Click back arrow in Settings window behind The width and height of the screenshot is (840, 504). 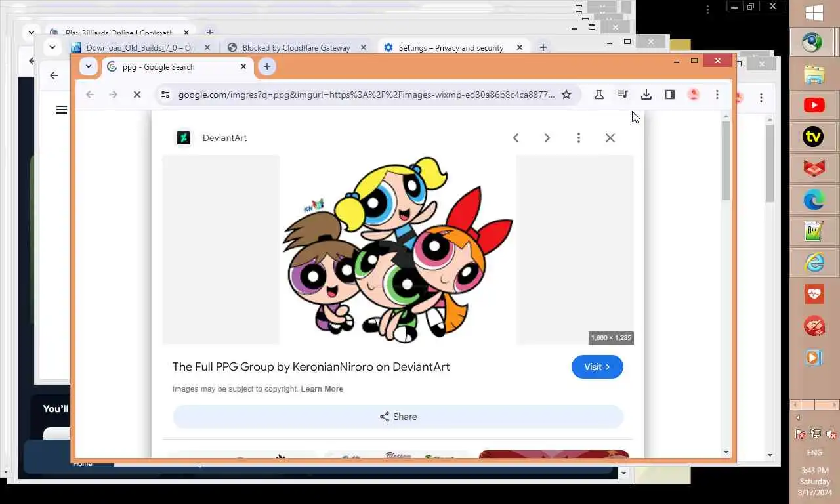point(54,75)
